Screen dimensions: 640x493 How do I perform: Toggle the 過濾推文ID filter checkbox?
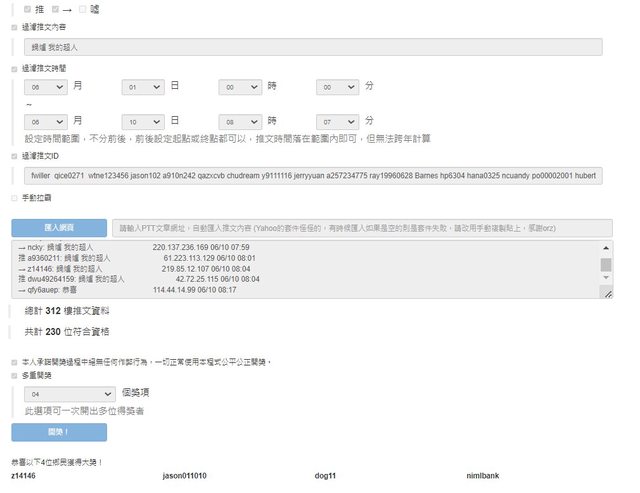pyautogui.click(x=14, y=156)
